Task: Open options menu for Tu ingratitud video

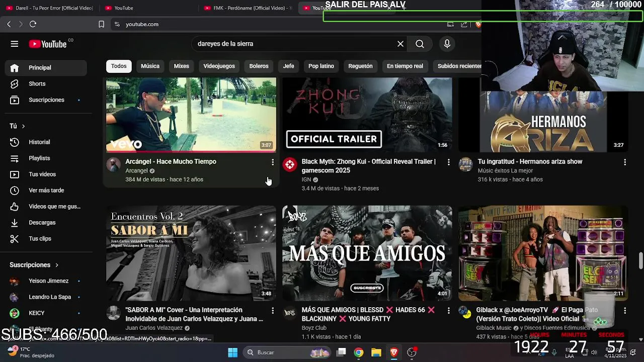Action: pos(625,162)
